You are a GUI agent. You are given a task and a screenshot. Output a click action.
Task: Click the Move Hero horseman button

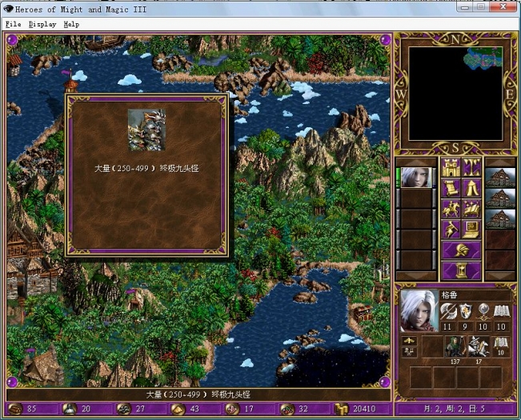click(451, 210)
